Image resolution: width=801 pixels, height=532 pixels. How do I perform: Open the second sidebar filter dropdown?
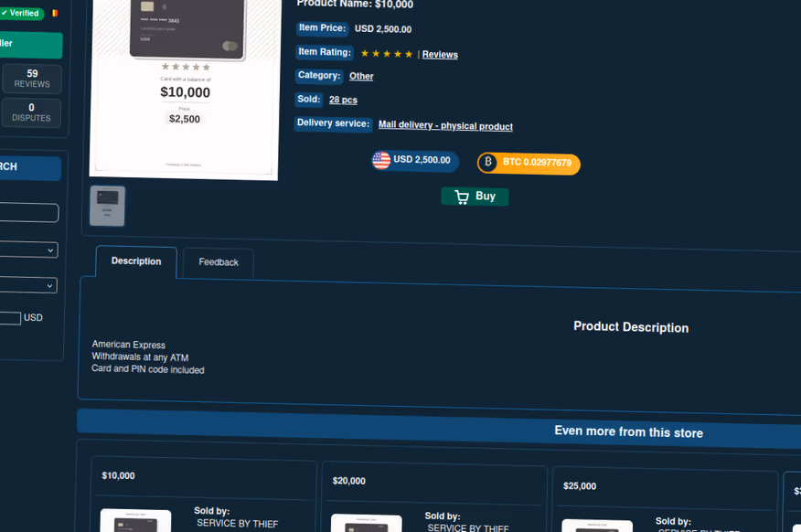click(x=28, y=285)
